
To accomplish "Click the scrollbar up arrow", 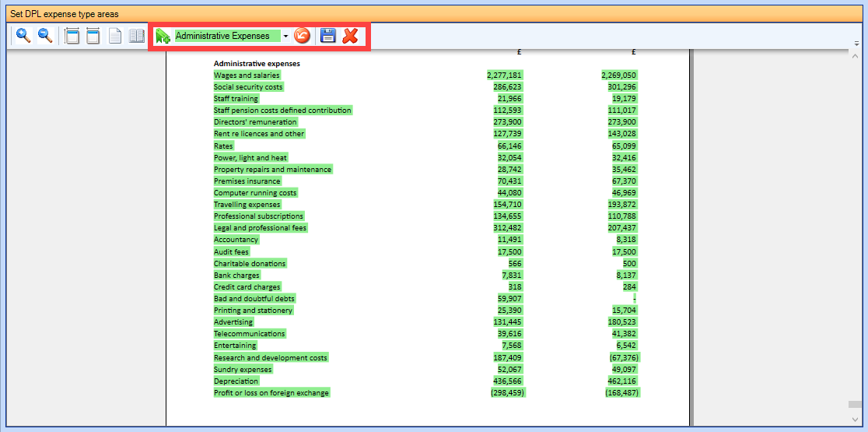I will 855,57.
